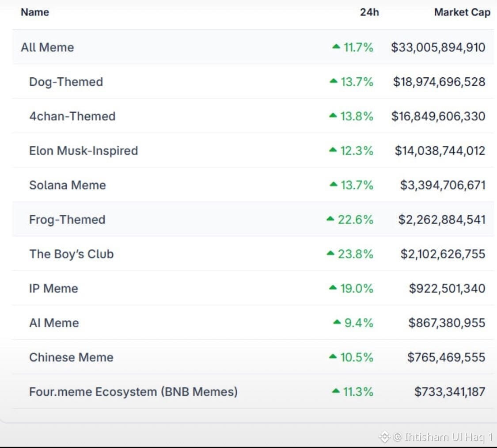Click market cap $733,341,187
The height and width of the screenshot is (448, 497).
tap(450, 392)
